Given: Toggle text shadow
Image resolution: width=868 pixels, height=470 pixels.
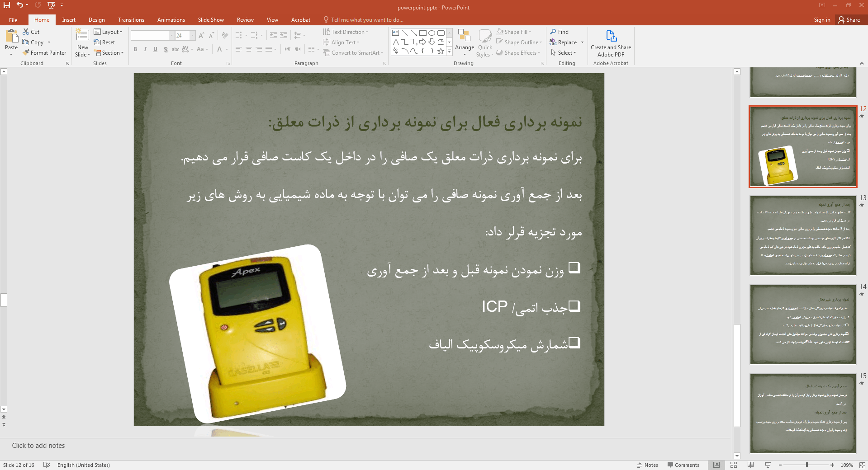Looking at the screenshot, I should click(x=166, y=49).
